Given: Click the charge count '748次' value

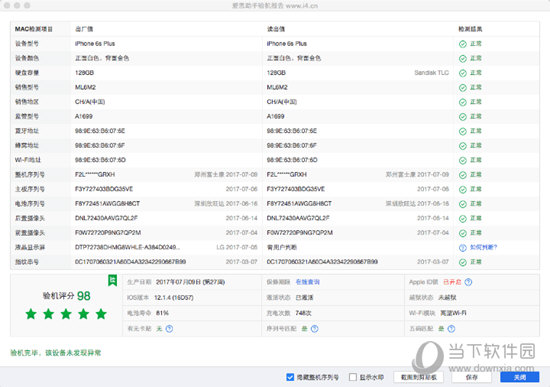Looking at the screenshot, I should coord(303,313).
